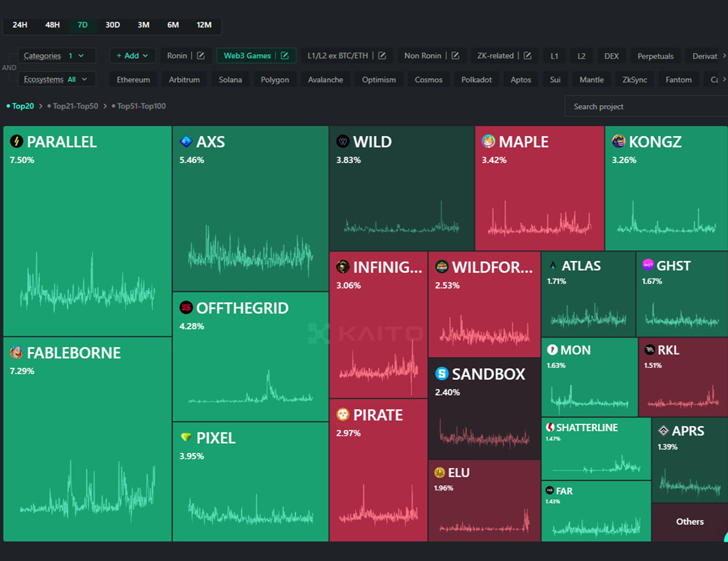Viewport: 728px width, 561px height.
Task: Edit the Ronin custom filter
Action: click(x=201, y=56)
